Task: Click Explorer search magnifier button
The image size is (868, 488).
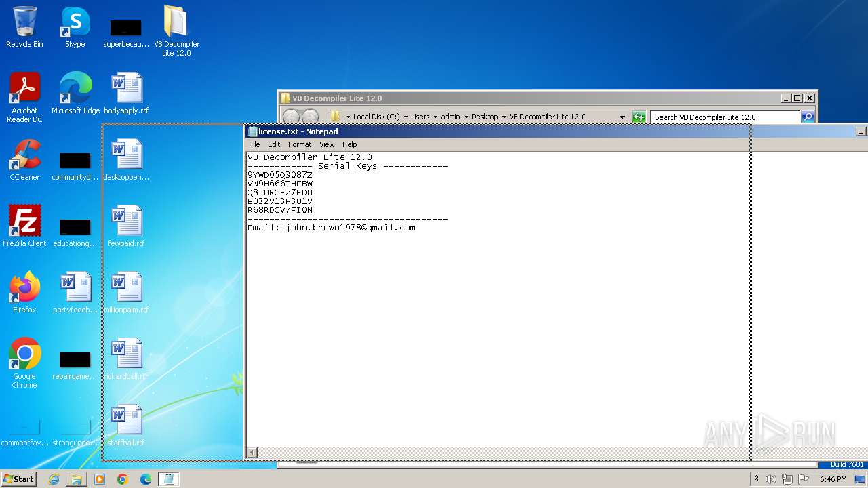Action: (x=808, y=117)
